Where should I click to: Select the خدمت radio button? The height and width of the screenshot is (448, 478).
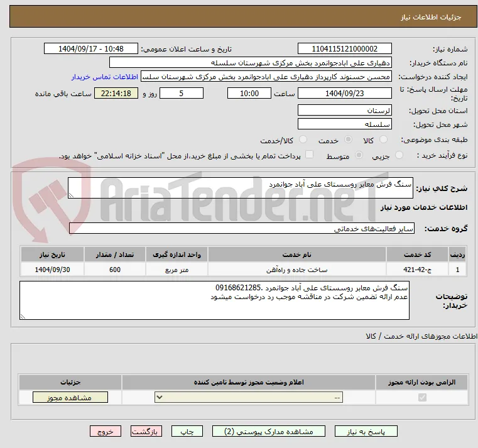click(x=348, y=139)
